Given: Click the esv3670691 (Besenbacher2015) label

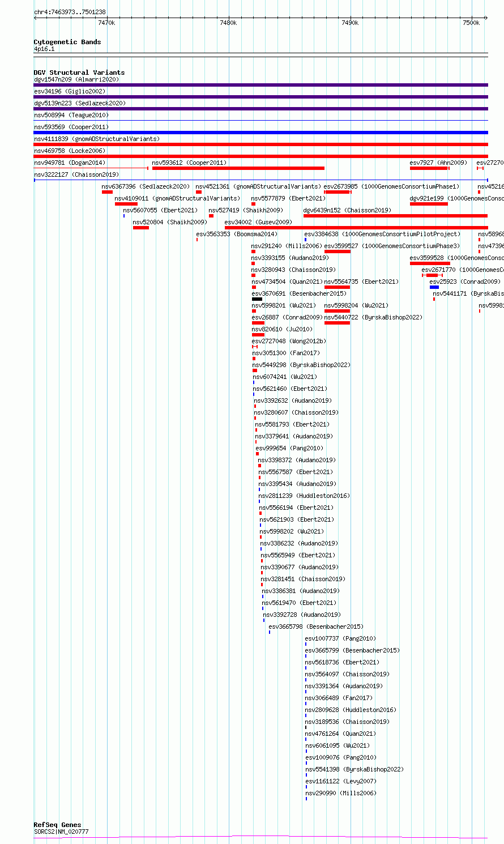Looking at the screenshot, I should tap(299, 293).
